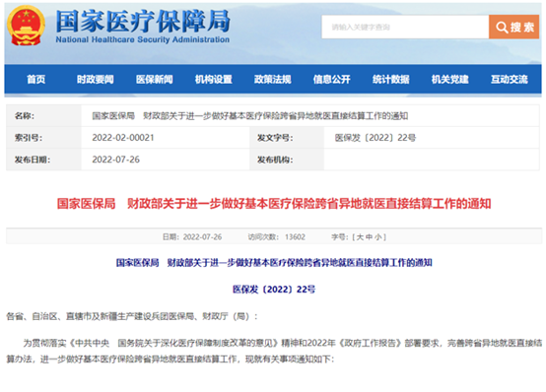Click the 名称 label cell

pos(43,116)
